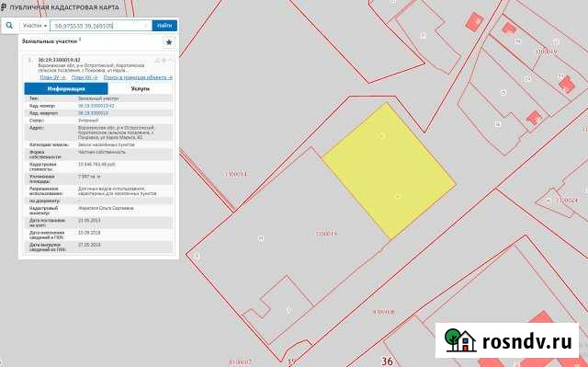
Task: Open the План КК link
Action: 85,77
